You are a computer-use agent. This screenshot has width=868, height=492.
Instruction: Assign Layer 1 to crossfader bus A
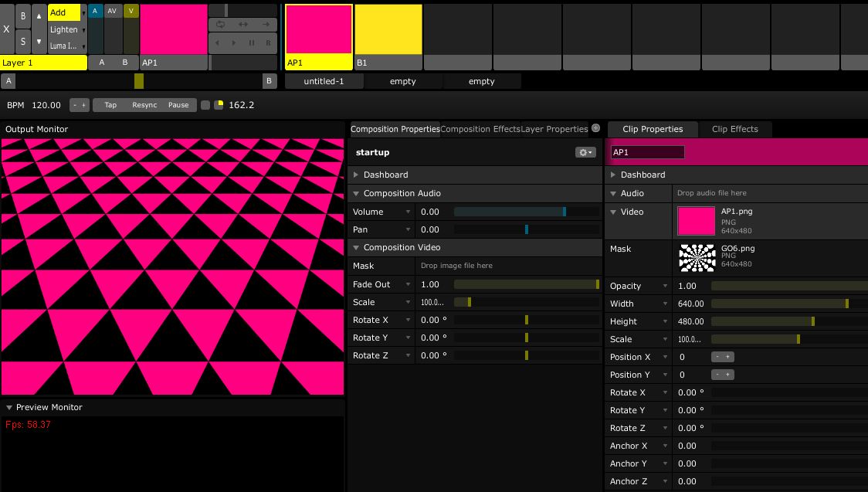coord(102,63)
